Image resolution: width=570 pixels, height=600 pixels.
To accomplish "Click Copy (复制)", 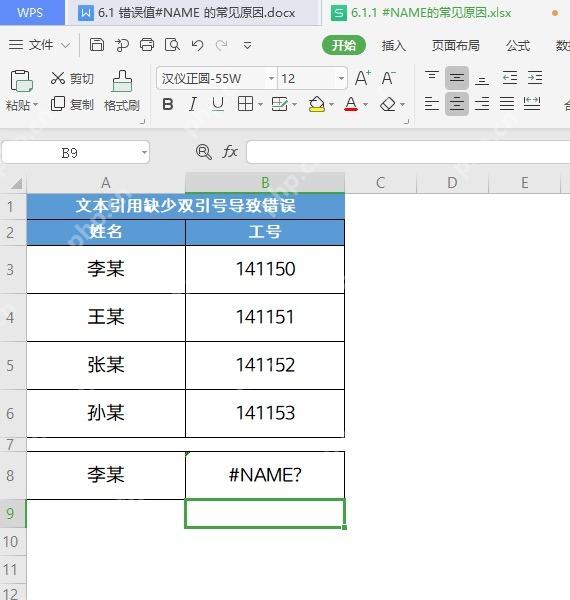I will click(x=72, y=104).
